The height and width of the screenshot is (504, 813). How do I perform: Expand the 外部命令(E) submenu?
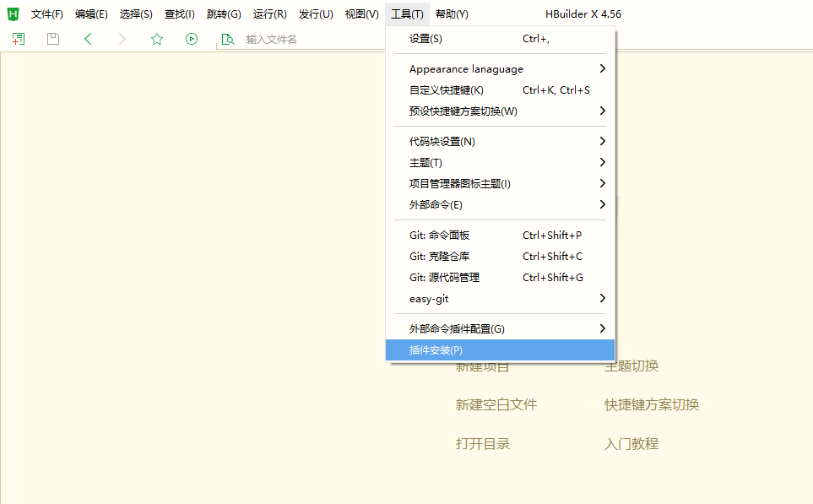pos(501,205)
